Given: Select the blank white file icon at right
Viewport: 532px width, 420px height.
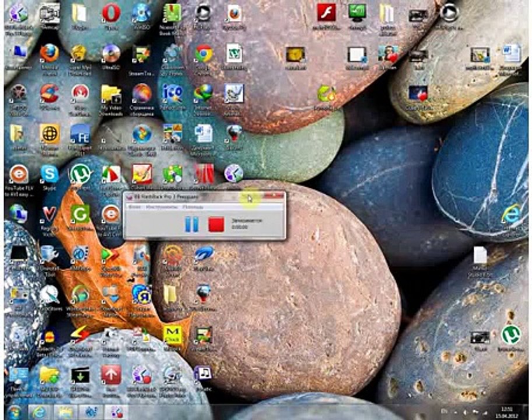Looking at the screenshot, I should coord(480,255).
